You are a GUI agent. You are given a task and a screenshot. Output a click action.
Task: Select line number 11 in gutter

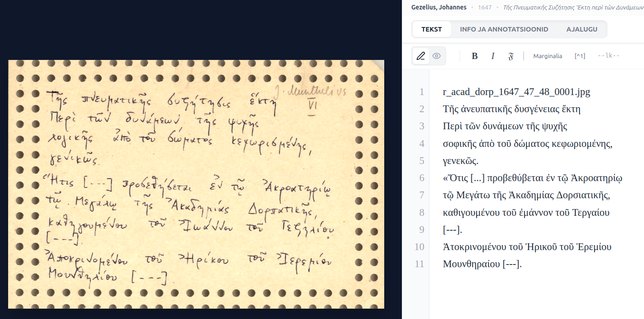(419, 264)
